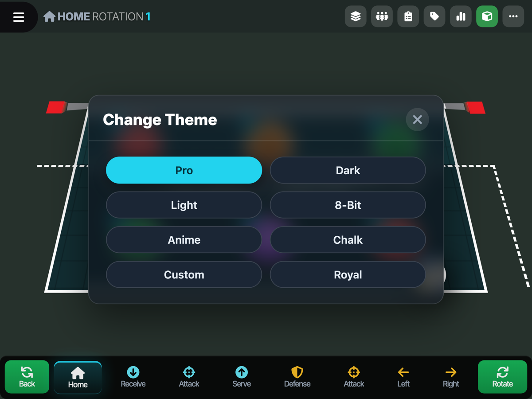Image resolution: width=532 pixels, height=399 pixels.
Task: Switch to the Serve tab
Action: (242, 377)
